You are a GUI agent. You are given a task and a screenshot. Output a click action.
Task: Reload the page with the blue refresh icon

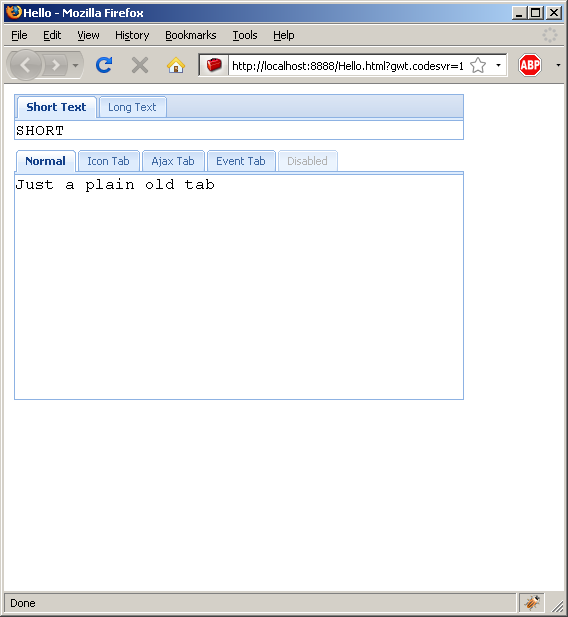click(x=104, y=65)
